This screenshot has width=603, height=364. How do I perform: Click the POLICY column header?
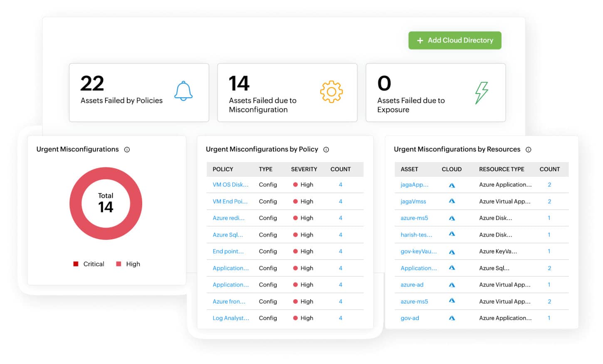pyautogui.click(x=223, y=169)
